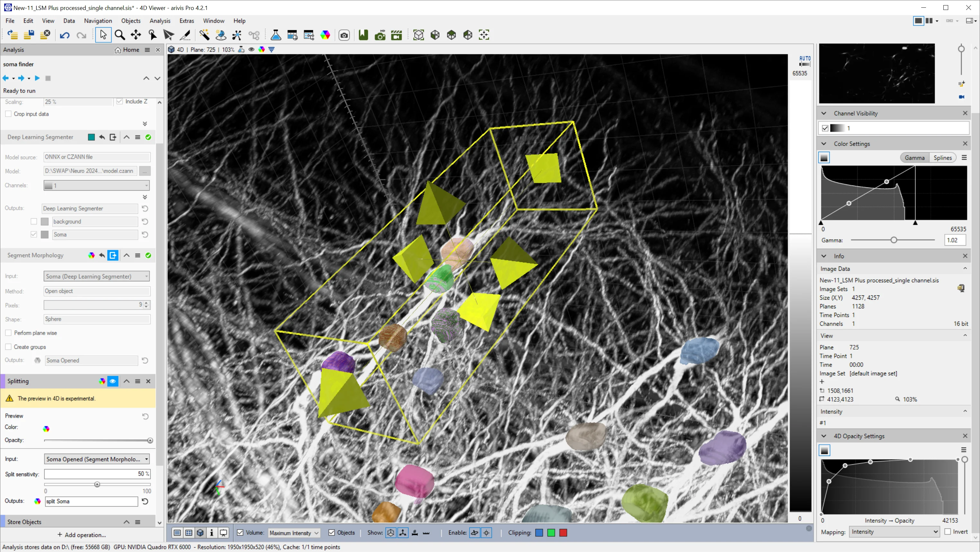980x552 pixels.
Task: Click the green bookmark icon
Action: pyautogui.click(x=363, y=35)
